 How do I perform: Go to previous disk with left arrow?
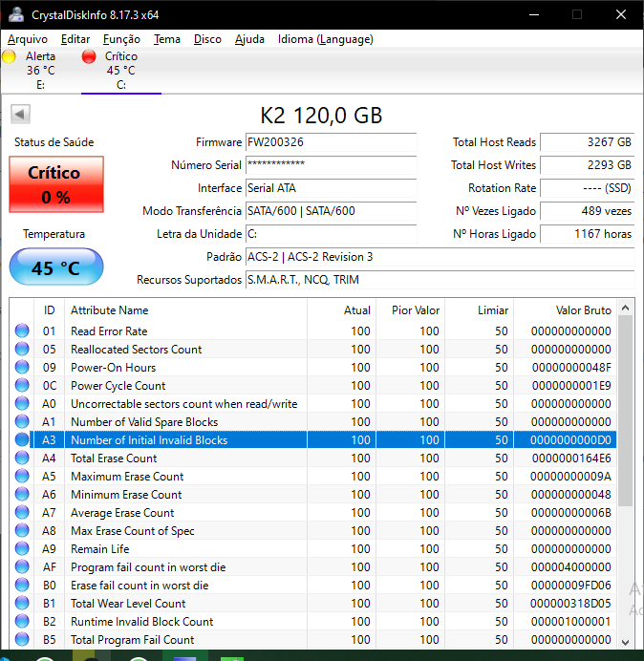(x=20, y=114)
